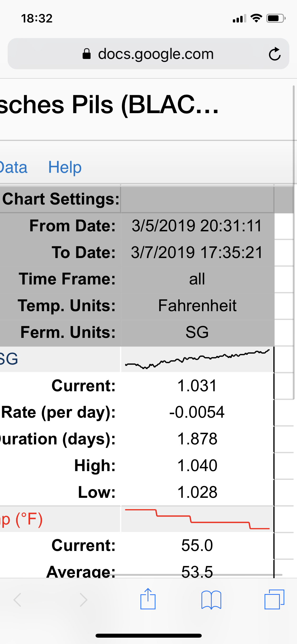
Task: Change Ferm. Units SG selection
Action: point(197,332)
